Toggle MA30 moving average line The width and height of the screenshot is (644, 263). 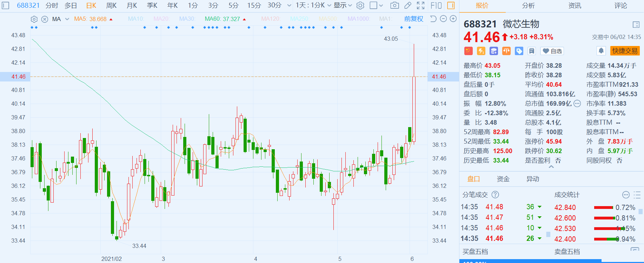[187, 19]
